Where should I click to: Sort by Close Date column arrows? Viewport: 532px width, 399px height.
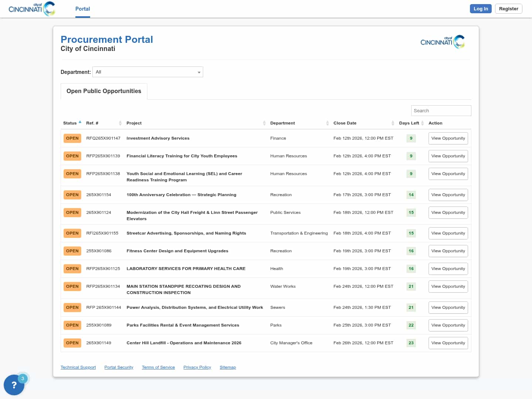393,123
